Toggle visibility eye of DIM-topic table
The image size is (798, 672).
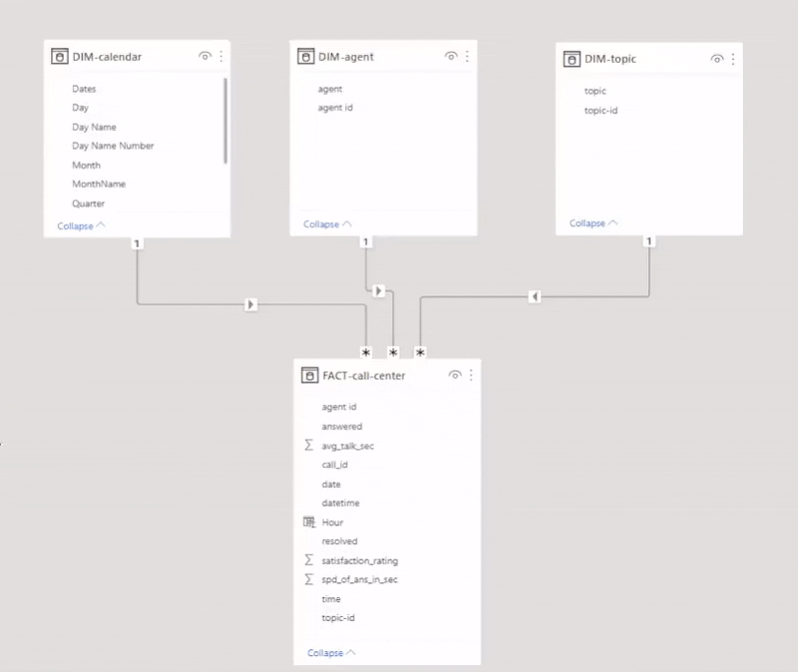[x=717, y=59]
